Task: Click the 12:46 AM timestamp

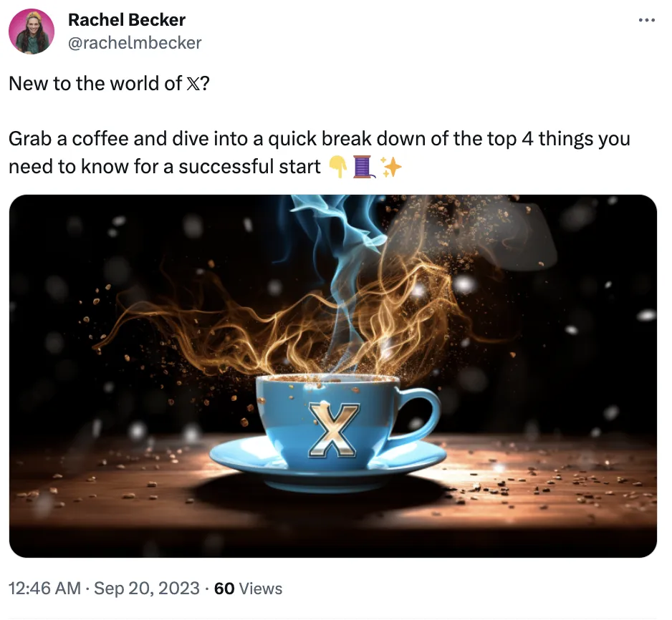Action: coord(44,588)
